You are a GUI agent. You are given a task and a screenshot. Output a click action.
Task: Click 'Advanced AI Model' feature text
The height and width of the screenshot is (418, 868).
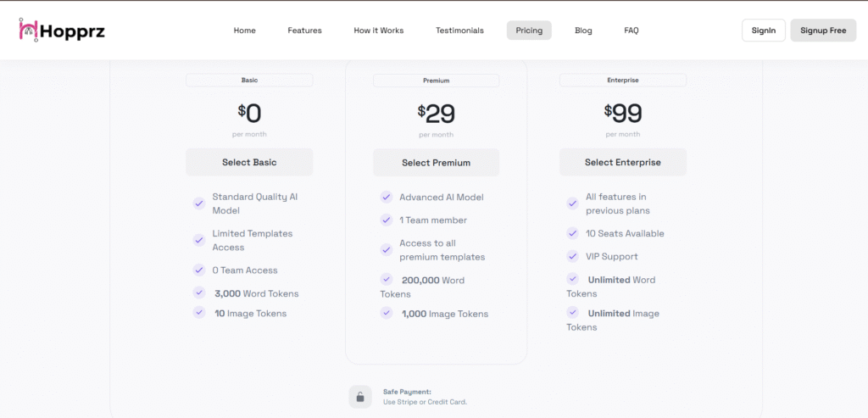point(441,197)
